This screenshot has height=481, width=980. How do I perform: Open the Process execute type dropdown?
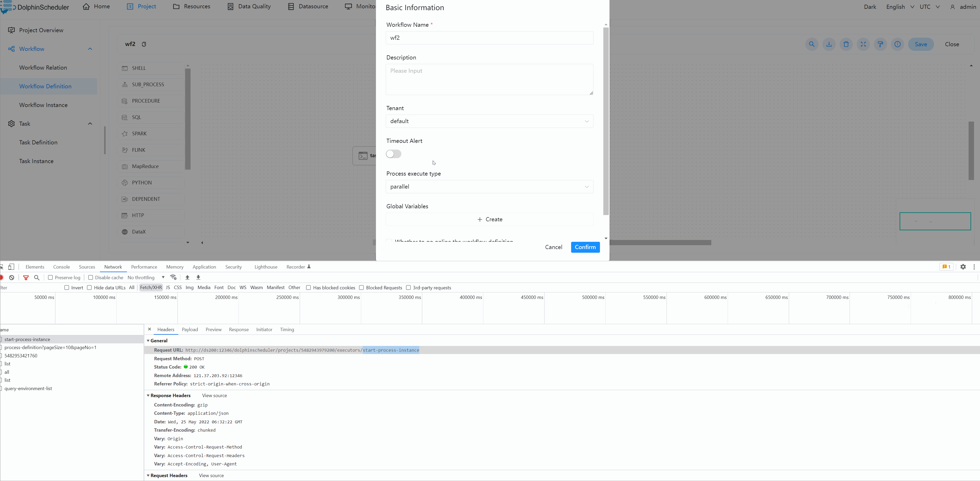pyautogui.click(x=489, y=186)
